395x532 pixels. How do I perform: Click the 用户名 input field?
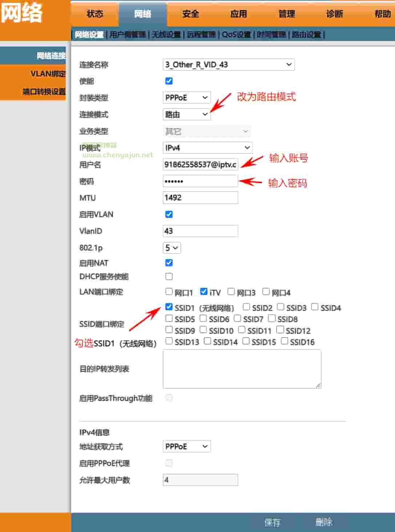[x=201, y=164]
